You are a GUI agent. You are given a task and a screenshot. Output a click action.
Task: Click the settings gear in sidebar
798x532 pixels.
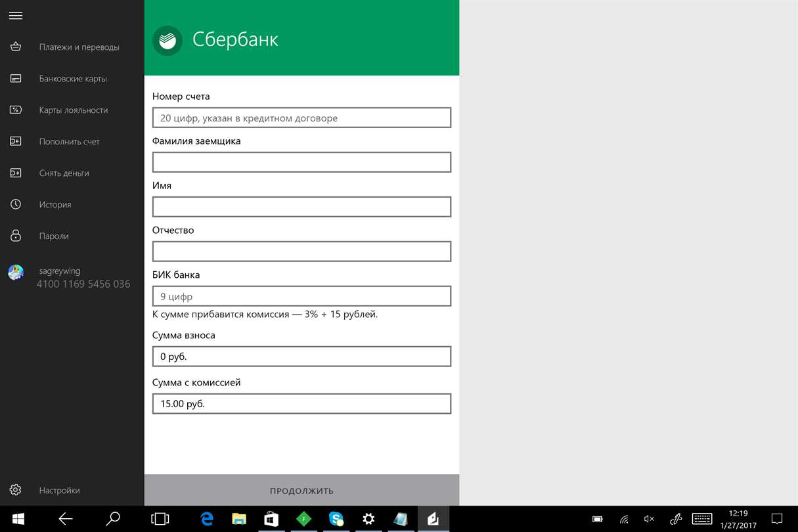(x=16, y=490)
